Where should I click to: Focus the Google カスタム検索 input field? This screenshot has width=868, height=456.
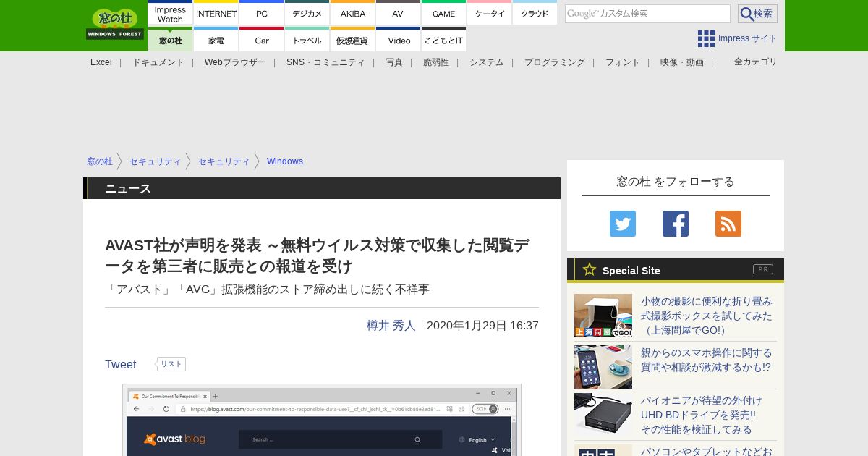pos(647,14)
